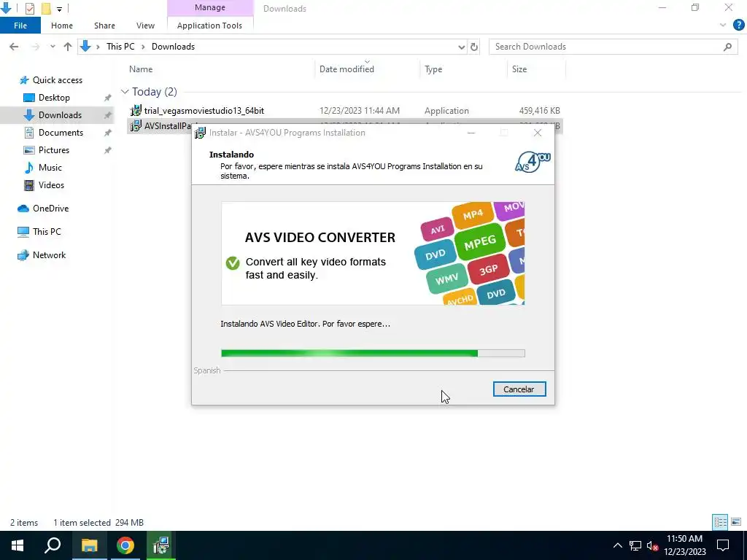Switch to large icons view layout
747x560 pixels.
736,522
